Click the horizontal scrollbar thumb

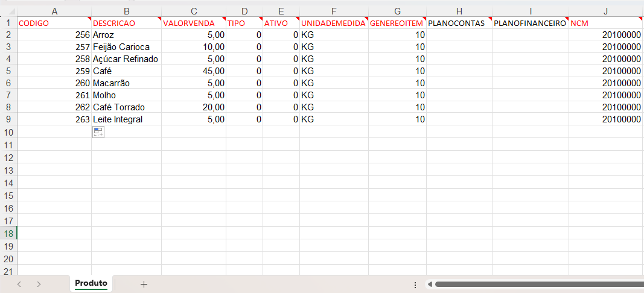tap(537, 284)
